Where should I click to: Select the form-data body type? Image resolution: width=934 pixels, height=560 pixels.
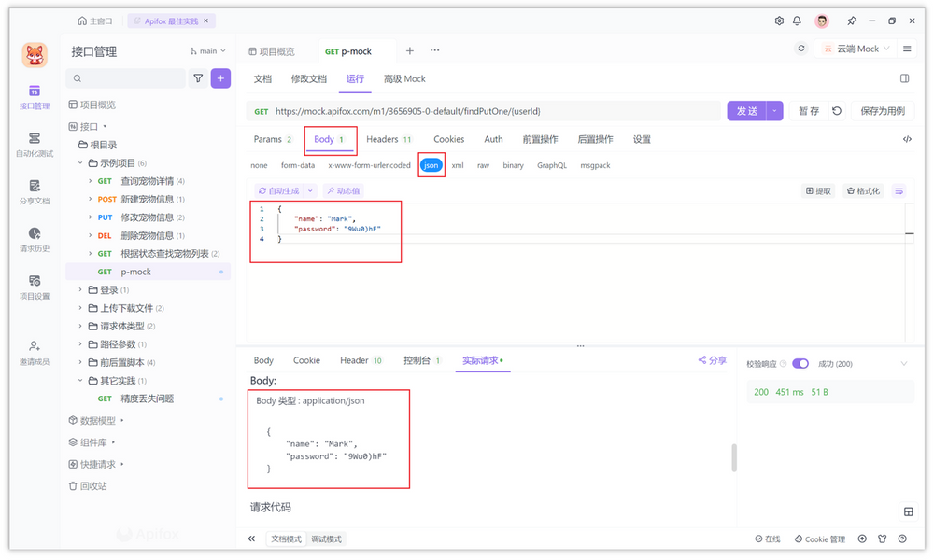[298, 165]
